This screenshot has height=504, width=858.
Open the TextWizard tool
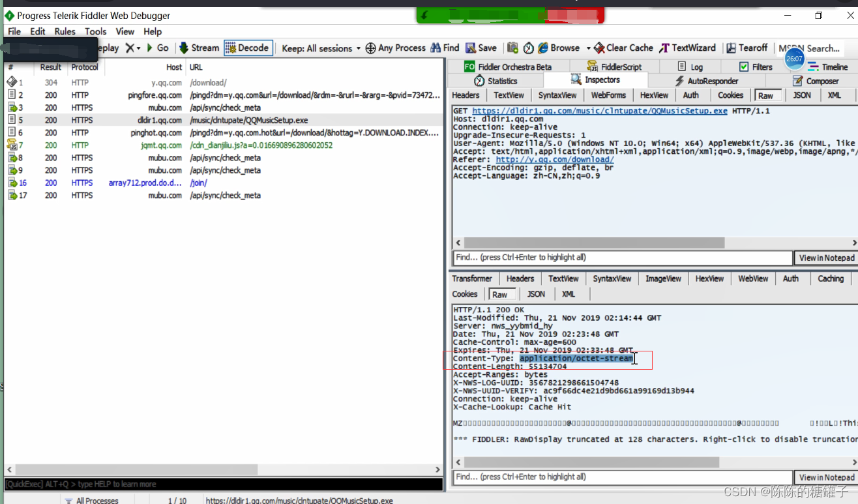click(687, 48)
